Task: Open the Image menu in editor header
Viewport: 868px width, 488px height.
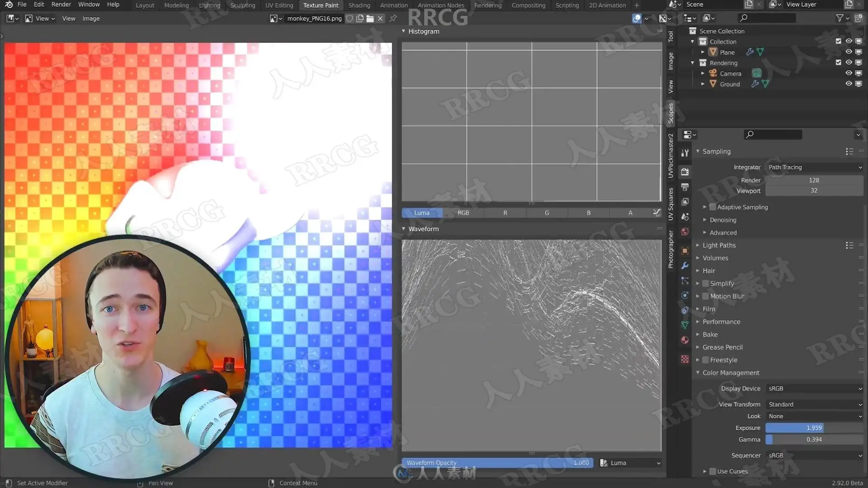Action: (91, 19)
